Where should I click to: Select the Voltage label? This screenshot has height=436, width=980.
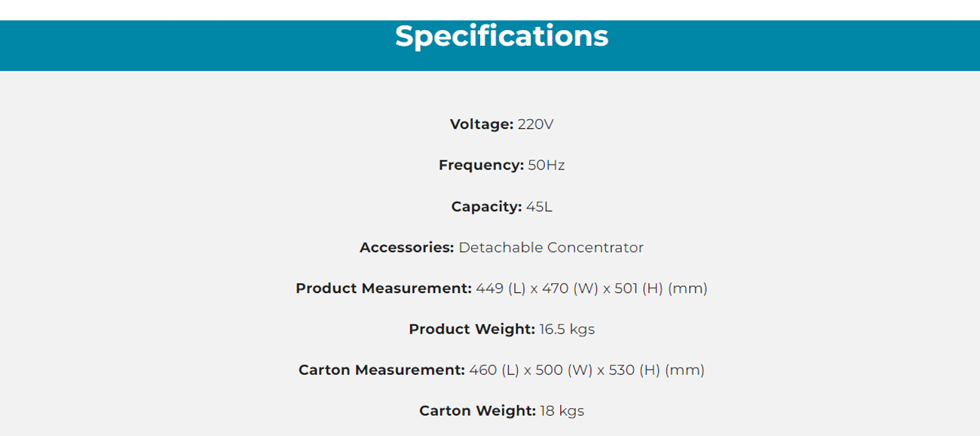pyautogui.click(x=482, y=124)
